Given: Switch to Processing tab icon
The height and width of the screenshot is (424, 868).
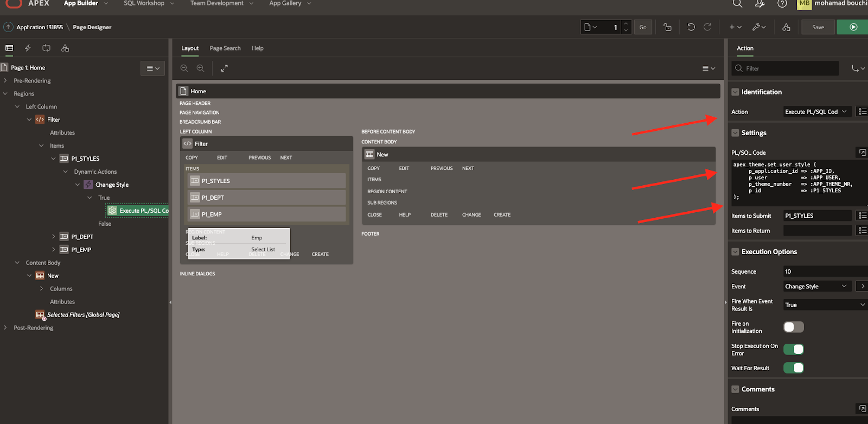Looking at the screenshot, I should tap(46, 48).
